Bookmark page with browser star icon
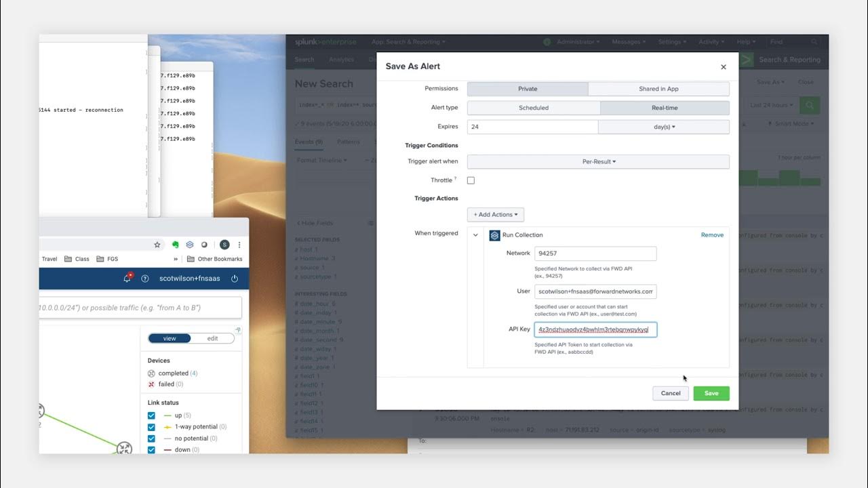This screenshot has width=868, height=488. pyautogui.click(x=157, y=245)
